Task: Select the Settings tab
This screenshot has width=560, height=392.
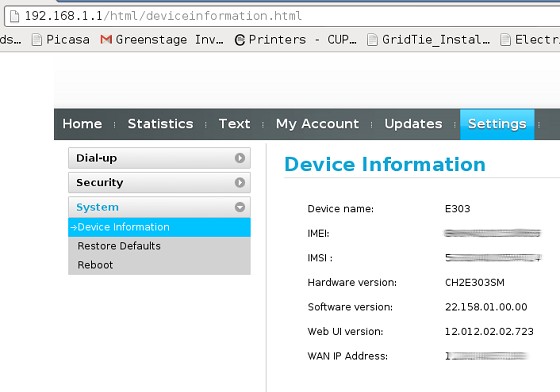Action: click(x=497, y=124)
